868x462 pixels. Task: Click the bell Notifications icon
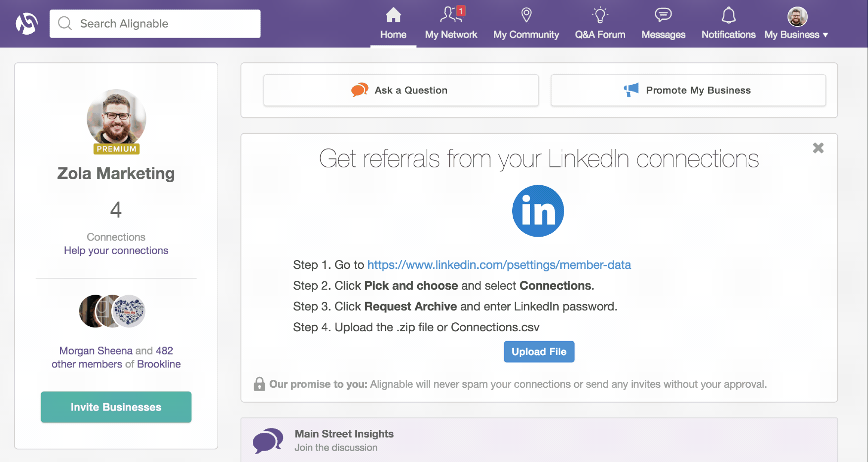tap(728, 15)
